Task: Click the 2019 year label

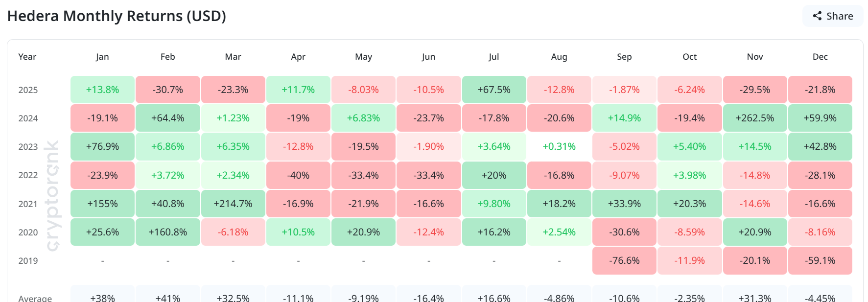Action: tap(27, 260)
